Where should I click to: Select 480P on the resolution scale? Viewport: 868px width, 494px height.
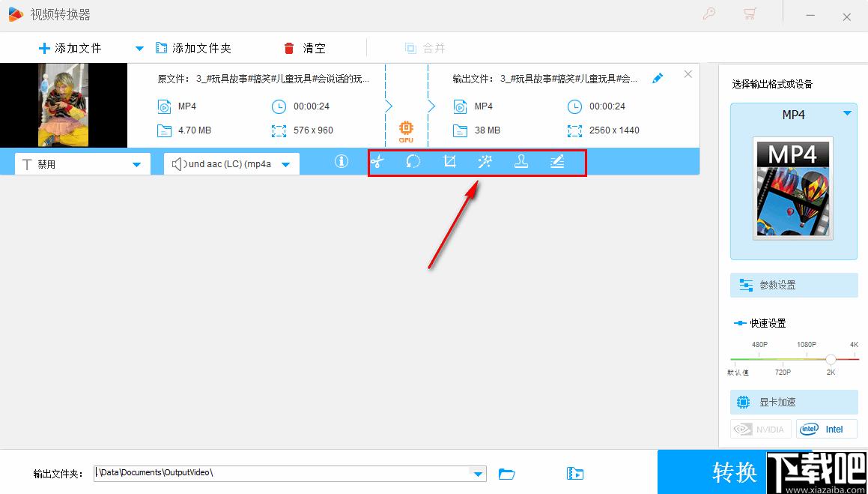(x=759, y=345)
